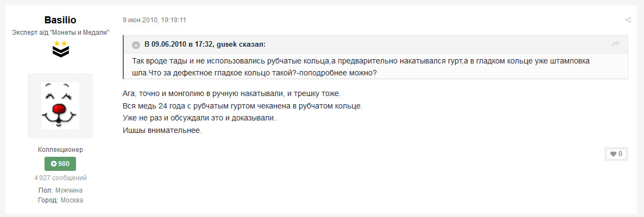This screenshot has width=644, height=217.
Task: Click the green 980 reputation badge
Action: [x=60, y=164]
